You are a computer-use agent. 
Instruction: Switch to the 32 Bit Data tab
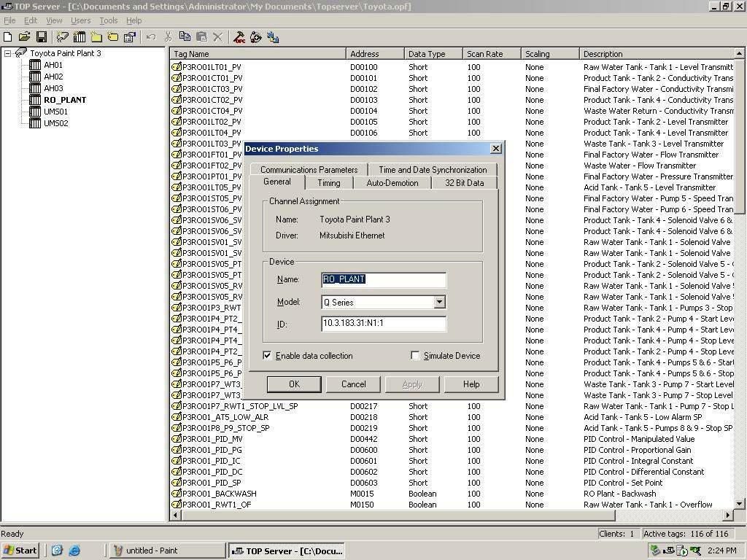pyautogui.click(x=465, y=183)
